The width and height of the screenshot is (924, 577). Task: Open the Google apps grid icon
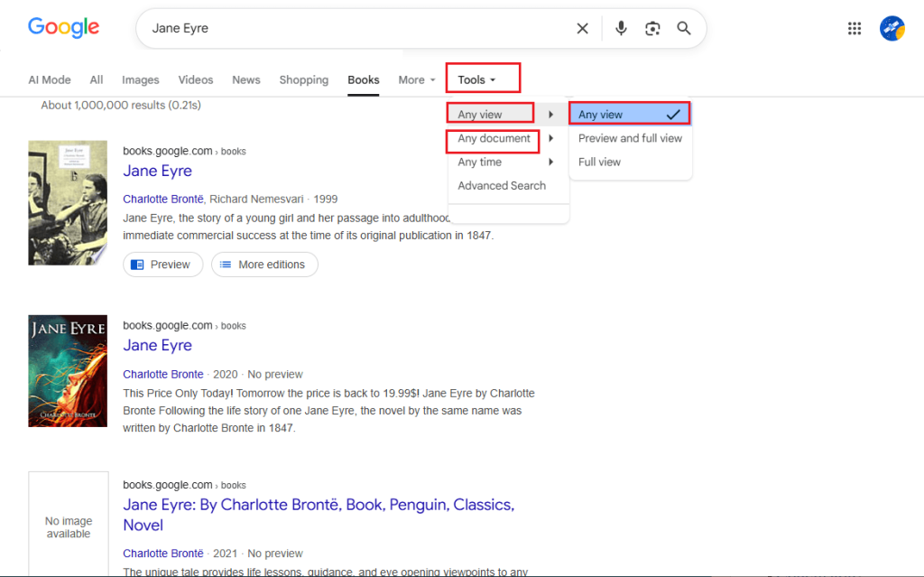855,28
